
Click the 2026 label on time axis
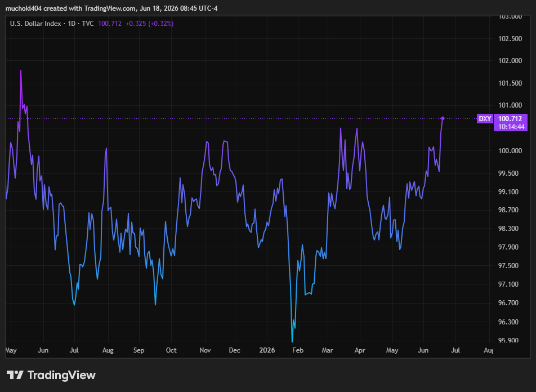tap(267, 350)
